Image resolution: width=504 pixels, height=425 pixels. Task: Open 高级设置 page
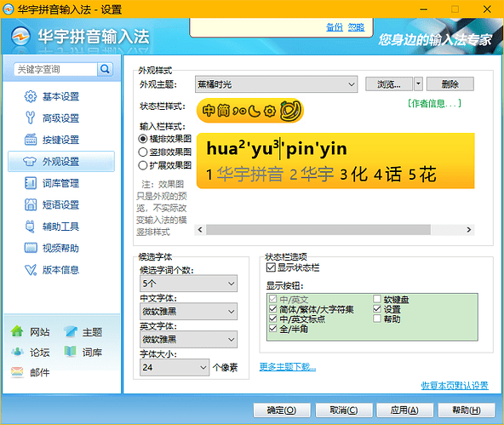(x=61, y=118)
